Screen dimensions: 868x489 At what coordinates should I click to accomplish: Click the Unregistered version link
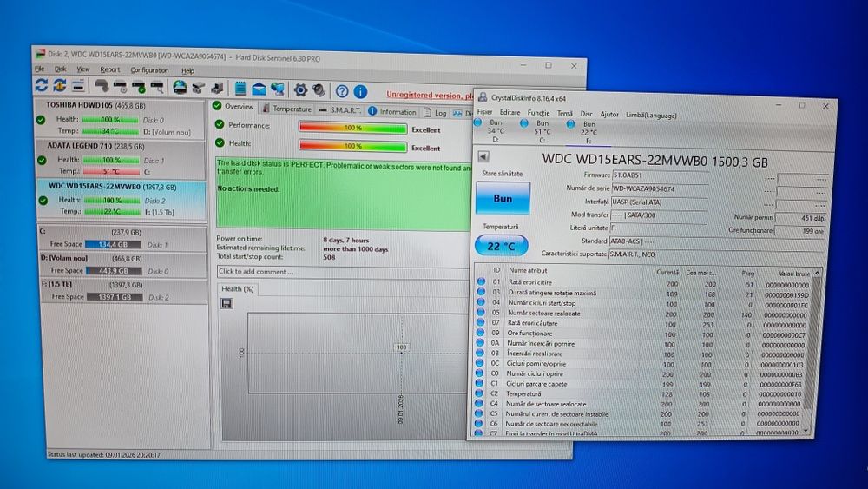pos(430,95)
